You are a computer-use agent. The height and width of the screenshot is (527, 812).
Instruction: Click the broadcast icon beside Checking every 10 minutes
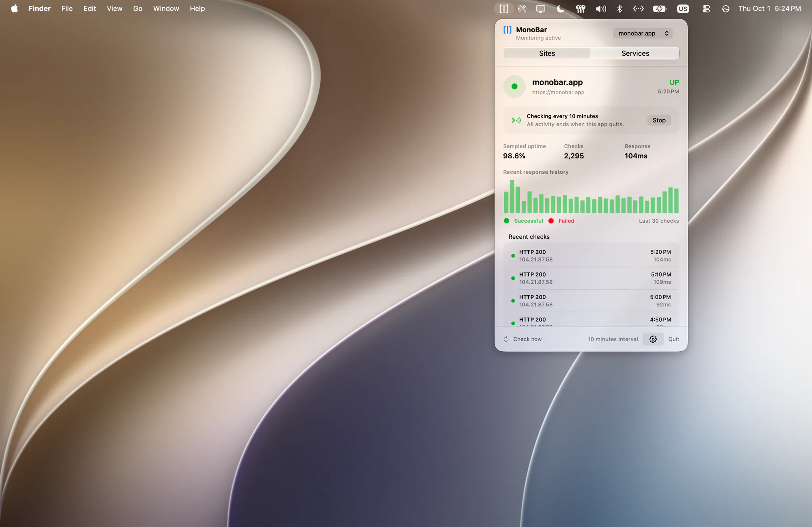tap(516, 120)
